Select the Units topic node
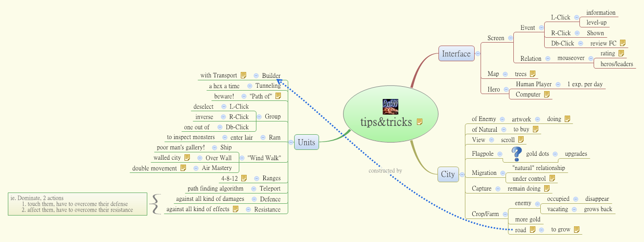Screen dimensions: 644x242 [x=306, y=143]
